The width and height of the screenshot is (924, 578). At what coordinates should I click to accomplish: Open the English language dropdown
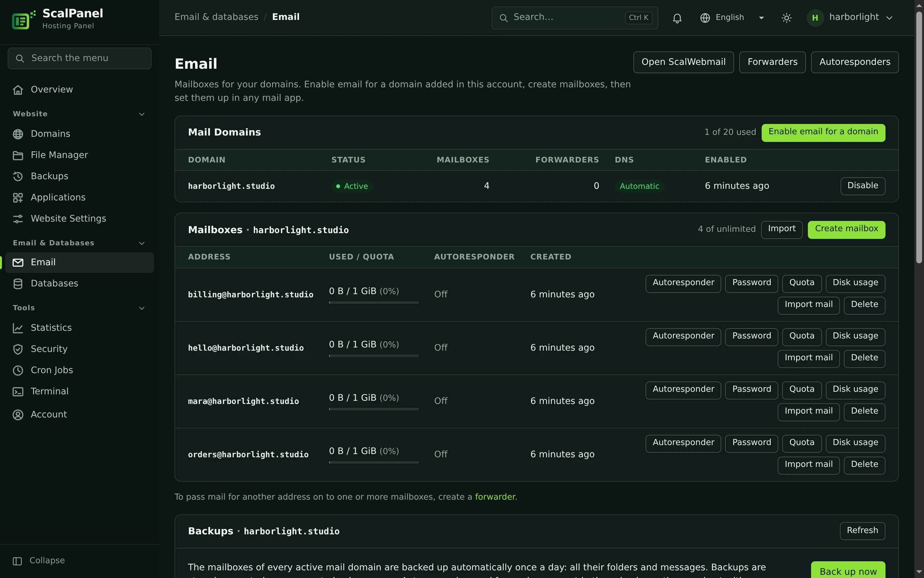coord(733,18)
